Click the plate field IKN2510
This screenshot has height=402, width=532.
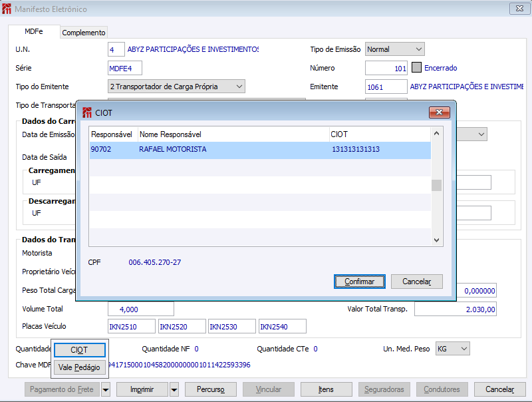(x=132, y=327)
